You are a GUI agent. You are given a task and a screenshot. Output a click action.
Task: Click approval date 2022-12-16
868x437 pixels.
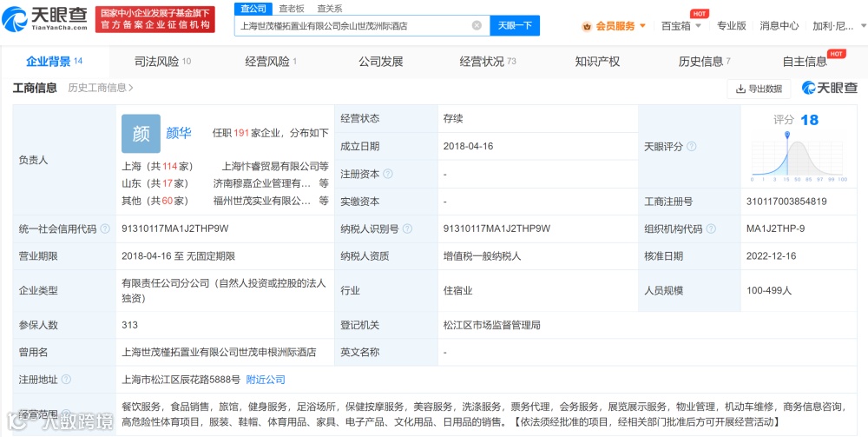771,256
